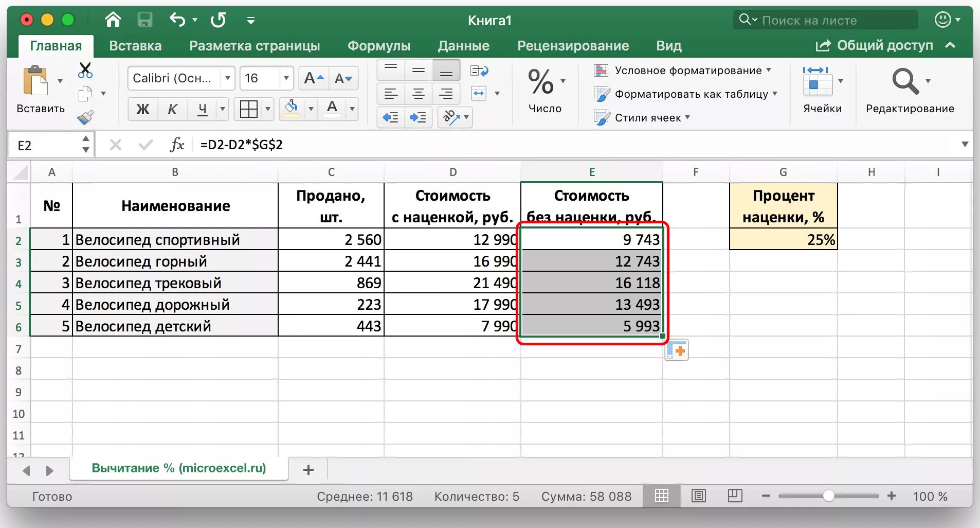The height and width of the screenshot is (528, 980).
Task: Open Форматировать как таблицу menu
Action: pos(686,94)
